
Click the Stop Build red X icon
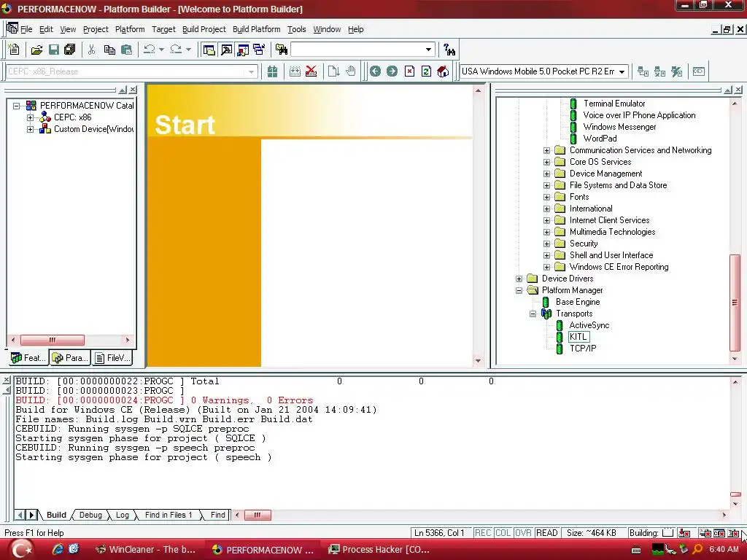311,71
